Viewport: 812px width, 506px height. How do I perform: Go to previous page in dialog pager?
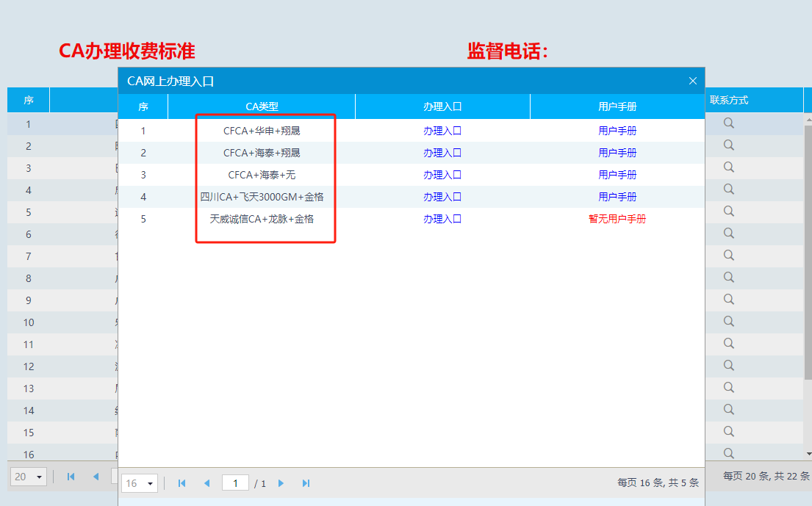coord(206,483)
